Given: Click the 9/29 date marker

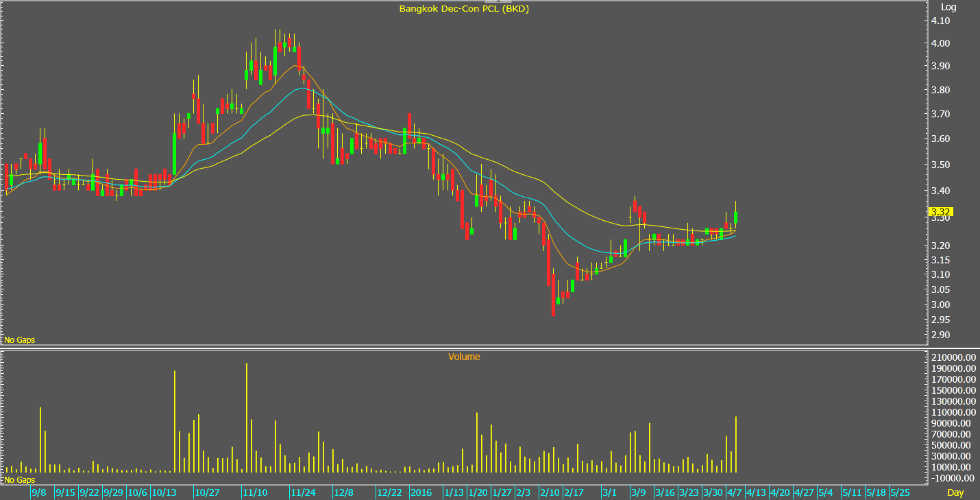Looking at the screenshot, I should (114, 492).
